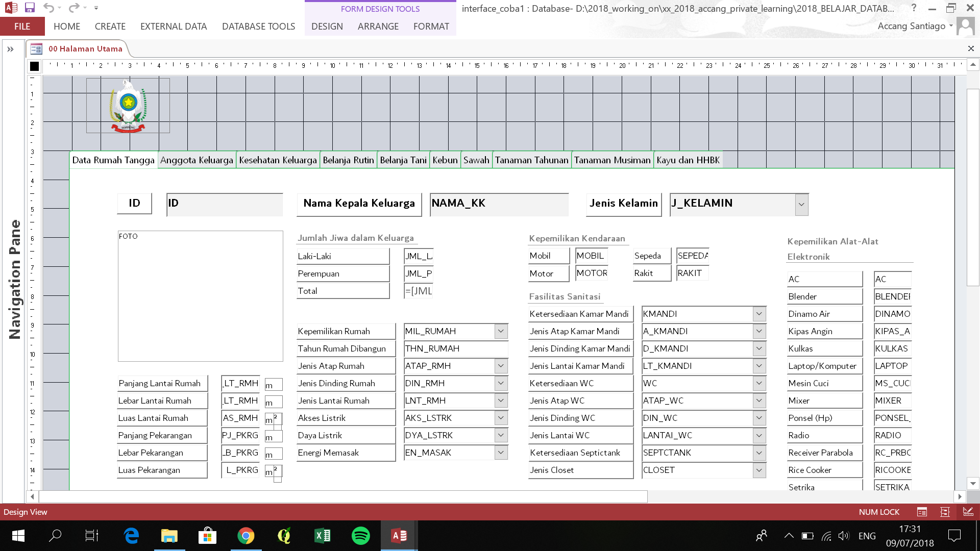The height and width of the screenshot is (551, 980).
Task: Open the EN_MASAK combo box arrow
Action: [x=501, y=453]
